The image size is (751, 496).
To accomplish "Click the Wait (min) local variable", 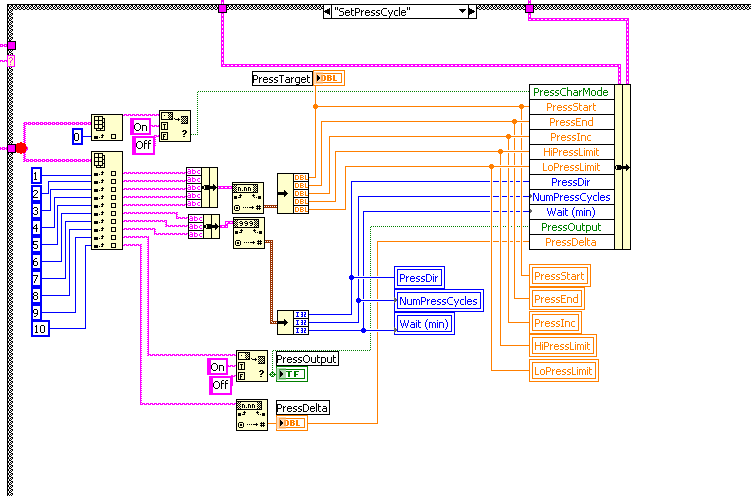I will (424, 323).
